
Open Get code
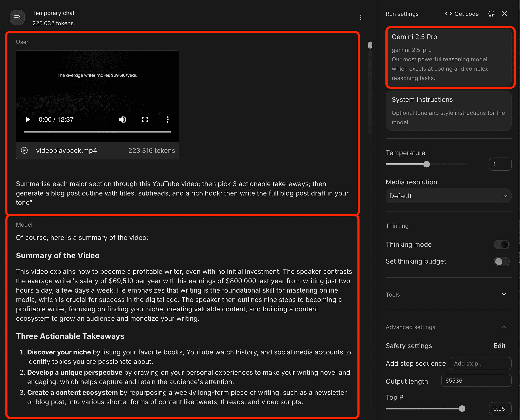click(462, 14)
